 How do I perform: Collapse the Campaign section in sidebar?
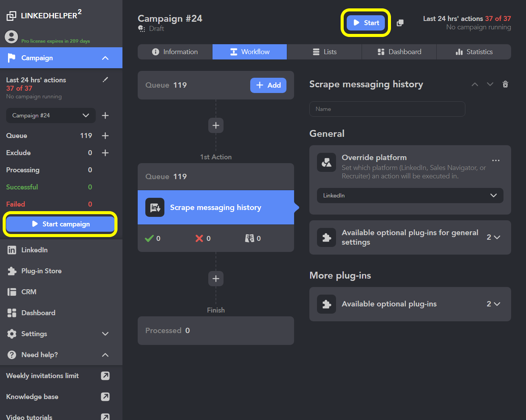coord(105,58)
